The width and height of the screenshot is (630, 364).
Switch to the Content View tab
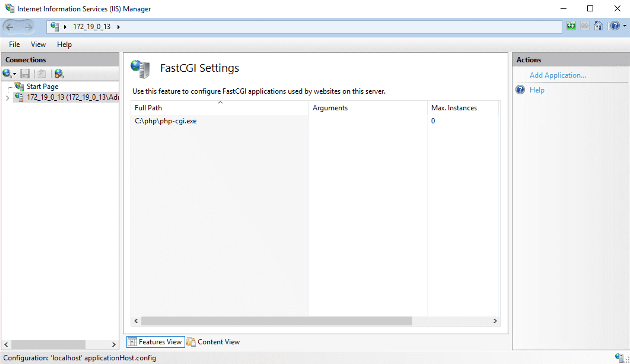214,342
